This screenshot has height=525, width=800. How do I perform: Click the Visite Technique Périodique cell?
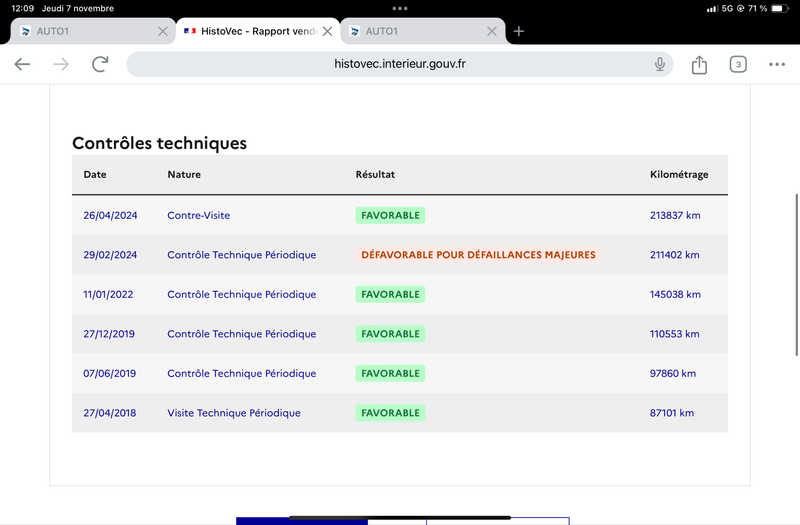point(234,413)
